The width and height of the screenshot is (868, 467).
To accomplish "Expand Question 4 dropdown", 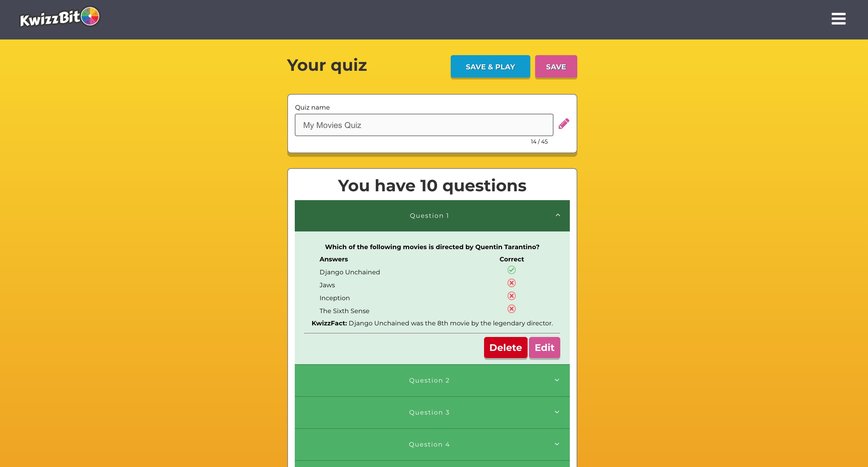I will pos(432,444).
